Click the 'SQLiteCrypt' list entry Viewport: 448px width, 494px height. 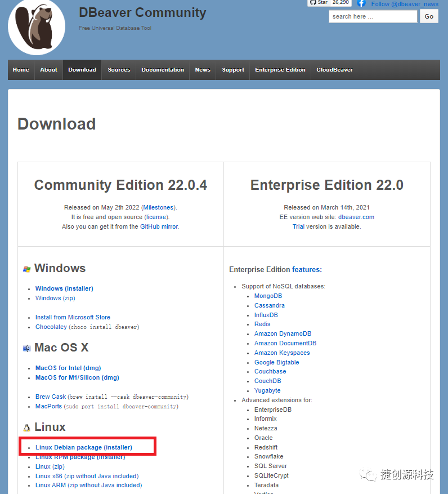tap(271, 476)
